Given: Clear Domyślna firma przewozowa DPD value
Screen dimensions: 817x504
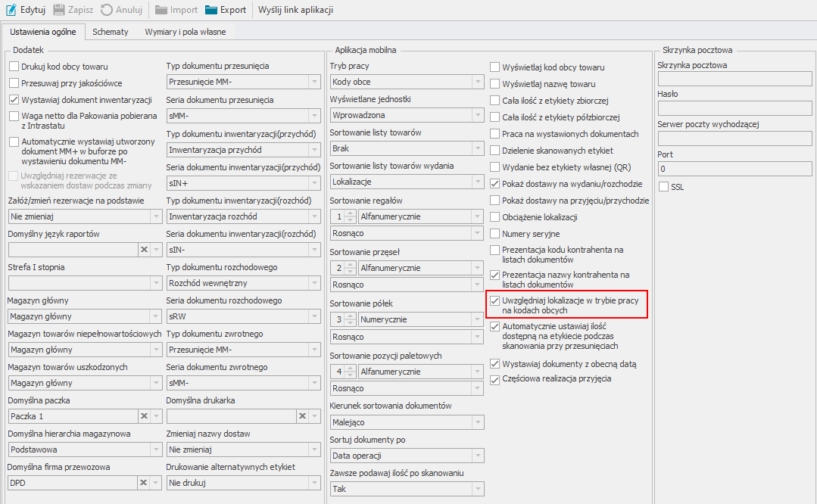Looking at the screenshot, I should (144, 482).
